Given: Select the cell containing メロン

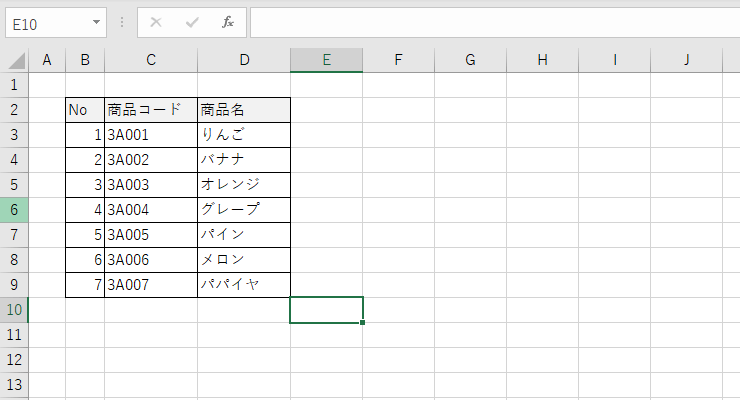Looking at the screenshot, I should click(244, 260).
